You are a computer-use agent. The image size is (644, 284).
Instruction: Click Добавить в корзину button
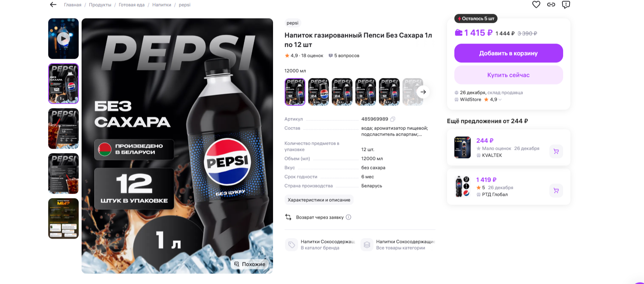coord(508,53)
